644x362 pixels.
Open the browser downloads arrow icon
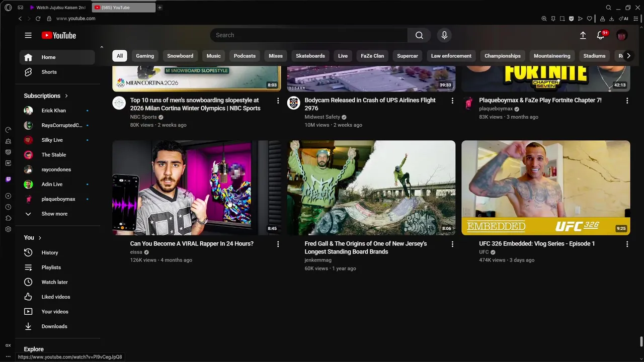click(x=611, y=19)
